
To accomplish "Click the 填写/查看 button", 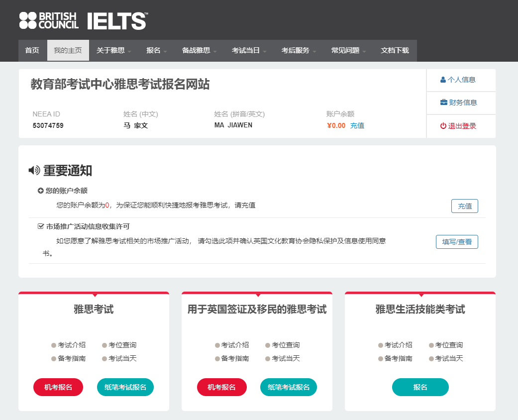I will click(x=457, y=242).
